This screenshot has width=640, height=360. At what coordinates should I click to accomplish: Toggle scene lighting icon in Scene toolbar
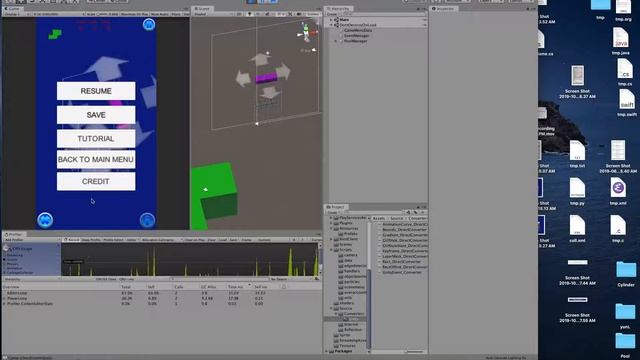pos(249,14)
